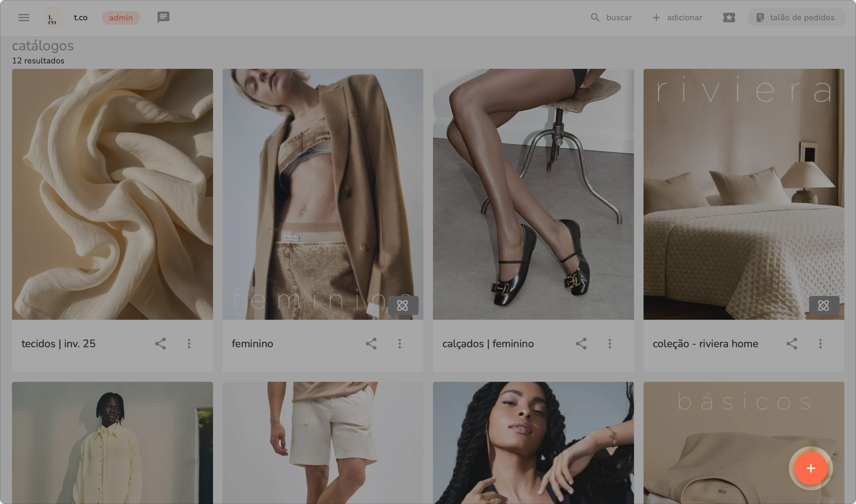Click the buscar search button
The width and height of the screenshot is (856, 504).
point(611,17)
